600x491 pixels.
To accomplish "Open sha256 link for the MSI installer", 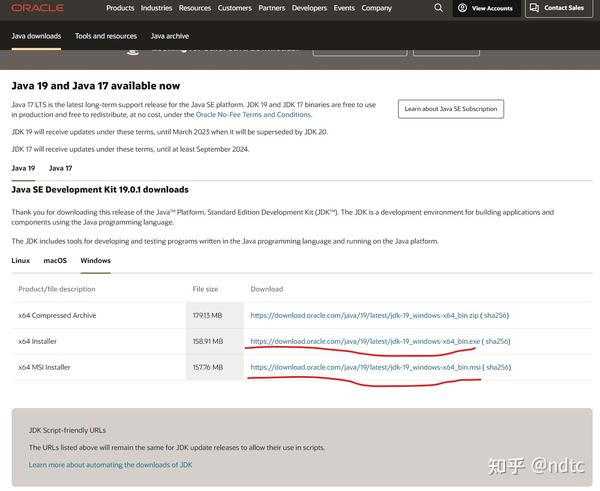I will (x=497, y=367).
